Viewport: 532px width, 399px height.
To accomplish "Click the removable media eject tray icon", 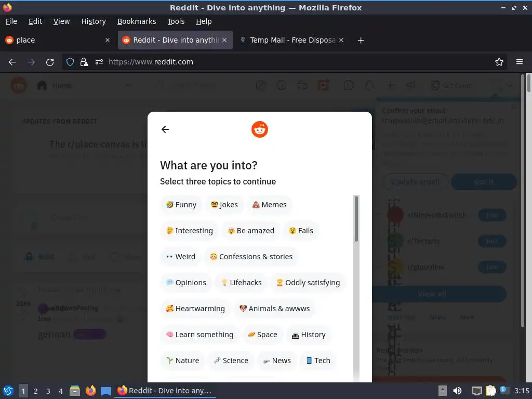I will pyautogui.click(x=443, y=391).
